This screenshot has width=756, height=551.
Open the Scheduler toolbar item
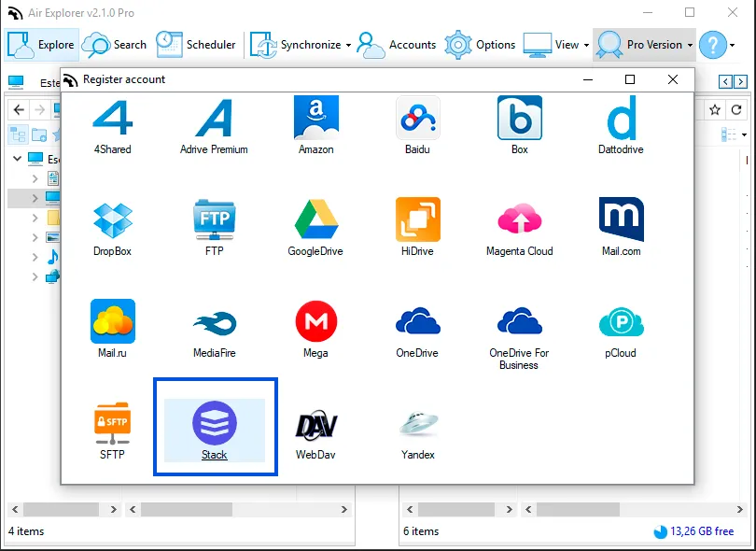click(196, 45)
